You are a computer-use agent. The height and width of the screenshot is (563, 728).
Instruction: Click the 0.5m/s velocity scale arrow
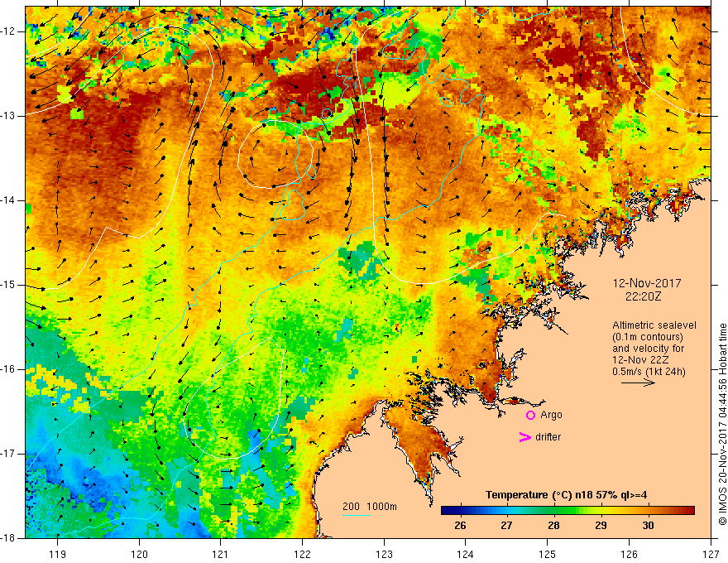click(x=638, y=383)
